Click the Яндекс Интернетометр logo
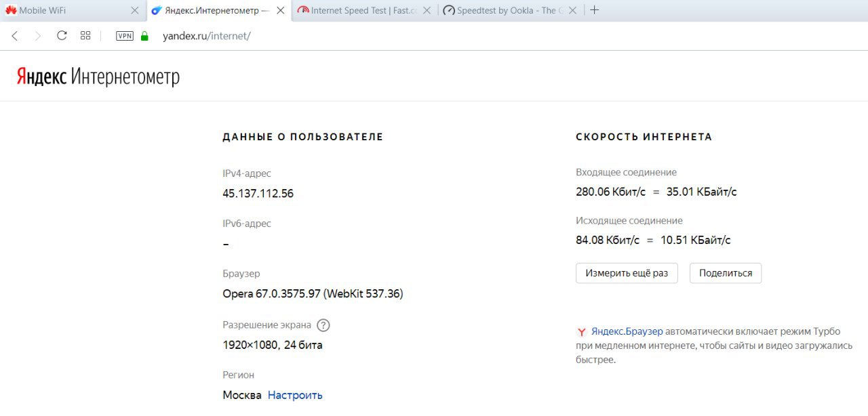The width and height of the screenshot is (868, 416). [x=98, y=77]
